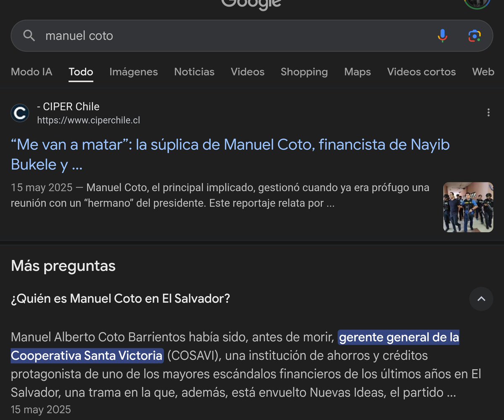Select the Más preguntas heading
The height and width of the screenshot is (420, 504).
tap(63, 266)
